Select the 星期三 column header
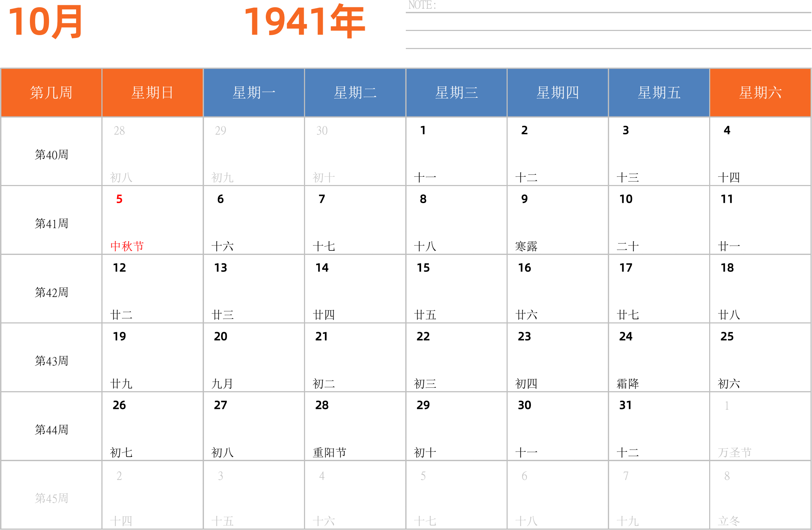 456,93
